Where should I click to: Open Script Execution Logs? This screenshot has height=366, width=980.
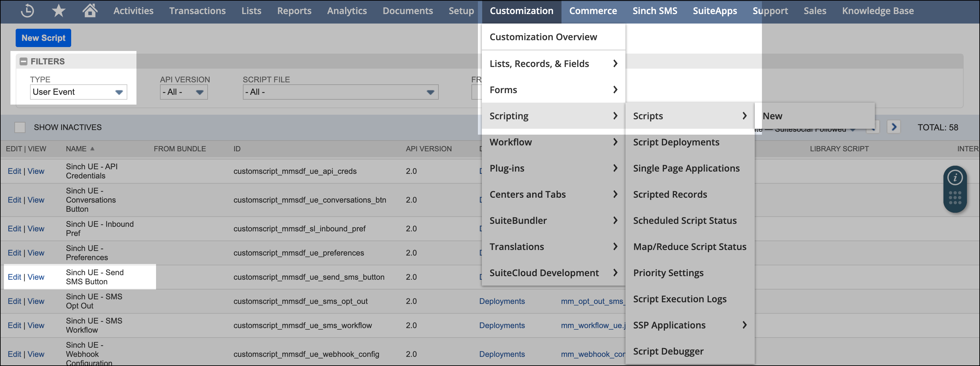point(680,299)
